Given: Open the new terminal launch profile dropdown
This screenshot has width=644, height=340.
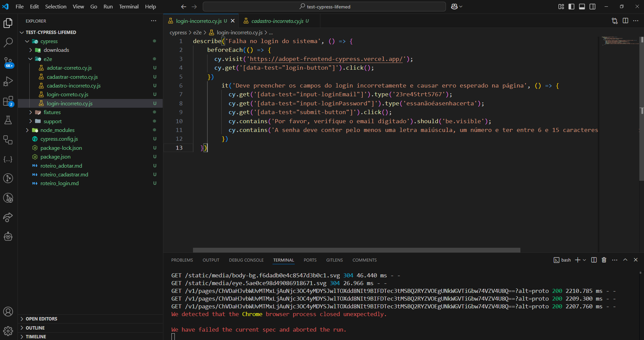Looking at the screenshot, I should coord(584,260).
